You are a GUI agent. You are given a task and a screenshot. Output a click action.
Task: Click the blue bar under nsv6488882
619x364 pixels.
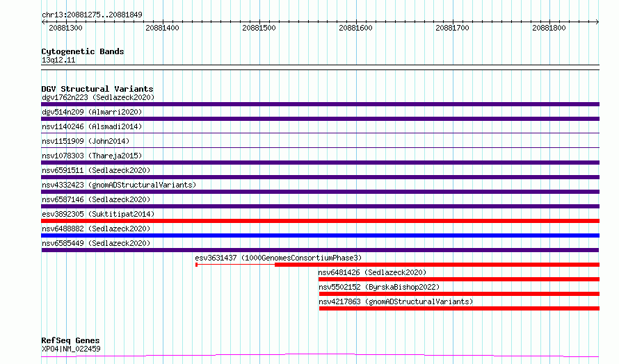point(320,235)
